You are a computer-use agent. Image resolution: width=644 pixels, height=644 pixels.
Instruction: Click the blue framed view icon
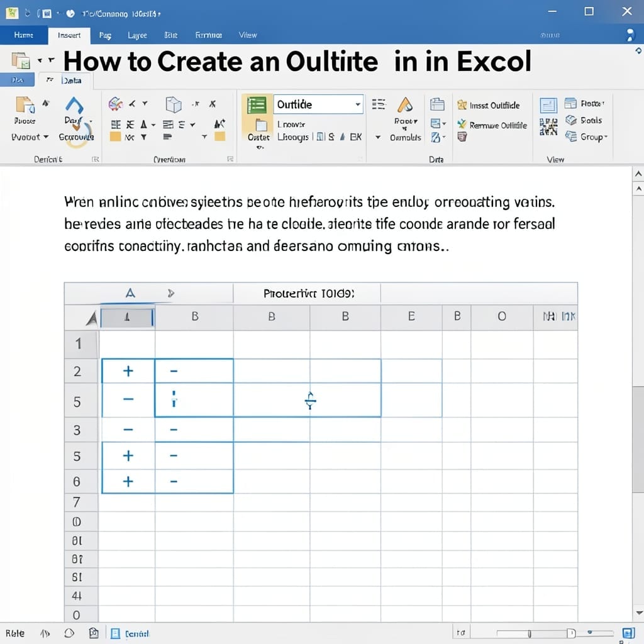(548, 106)
